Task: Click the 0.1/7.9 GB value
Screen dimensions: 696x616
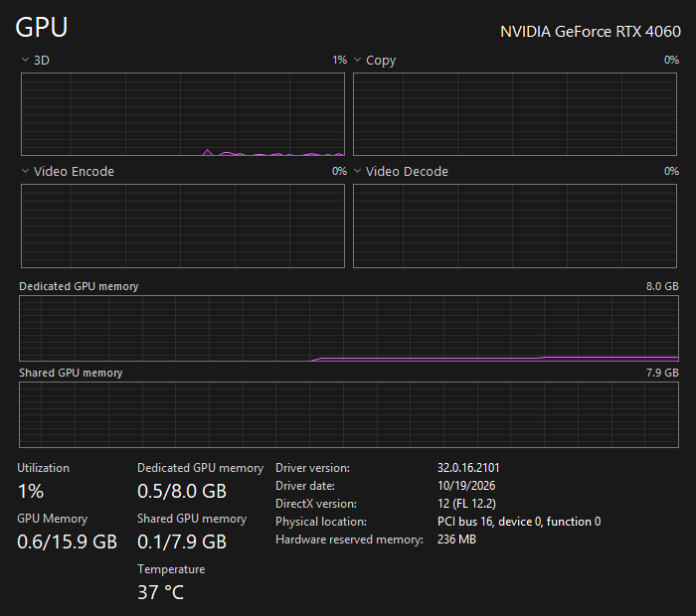Action: [182, 541]
